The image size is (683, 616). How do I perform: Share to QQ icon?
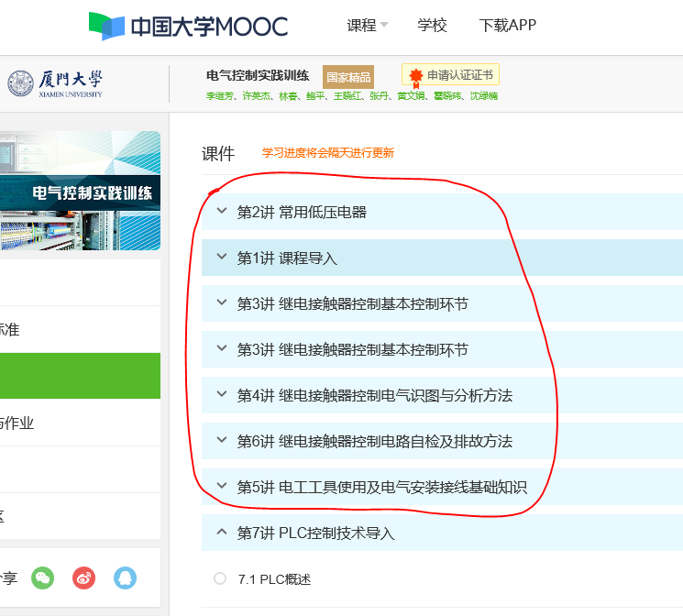click(x=125, y=578)
